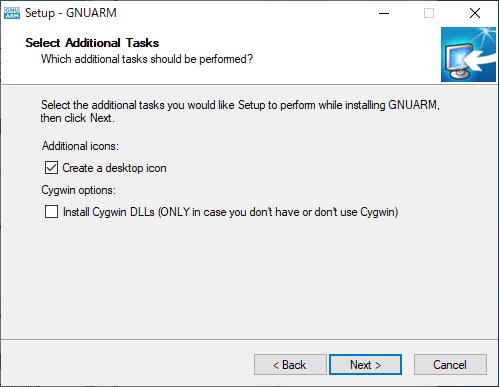
Task: Click the setup wizard computer image
Action: tap(468, 54)
